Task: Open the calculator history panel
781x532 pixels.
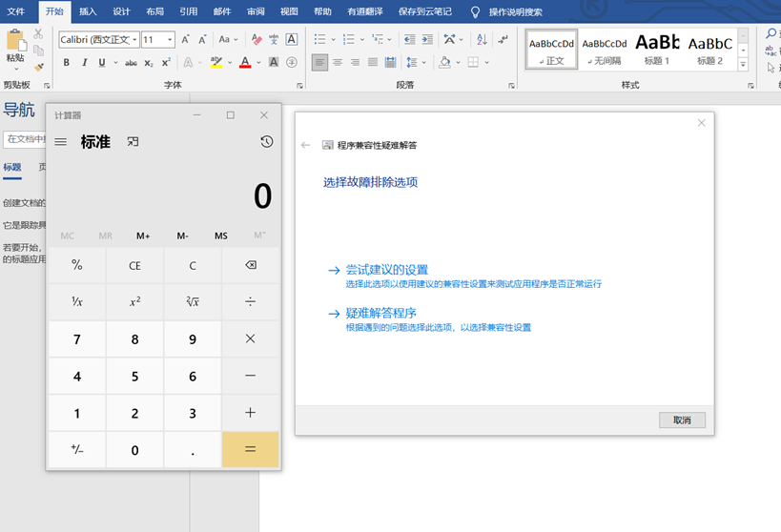Action: point(266,142)
